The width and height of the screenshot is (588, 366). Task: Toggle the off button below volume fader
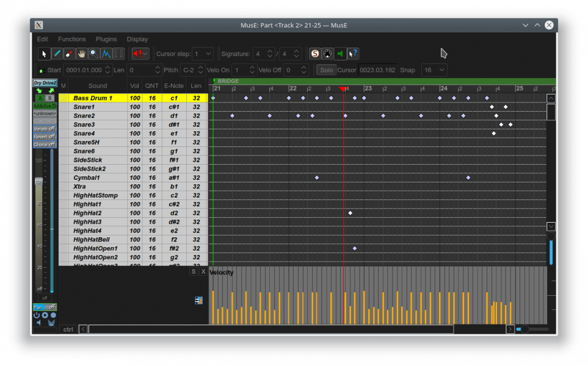tap(45, 298)
